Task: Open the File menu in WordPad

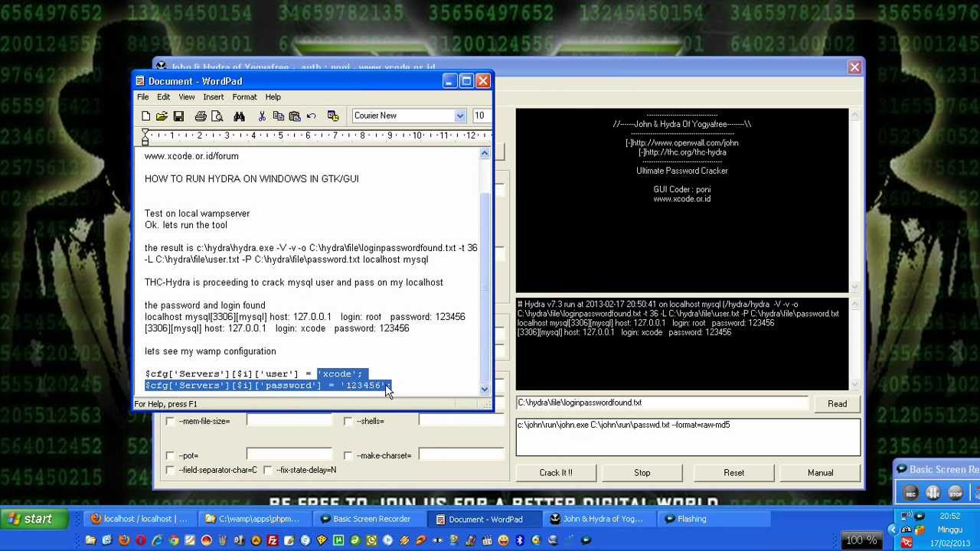Action: click(x=142, y=97)
